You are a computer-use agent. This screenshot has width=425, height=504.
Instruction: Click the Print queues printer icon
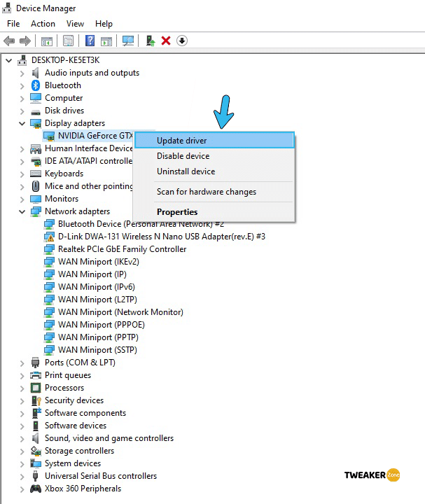36,375
